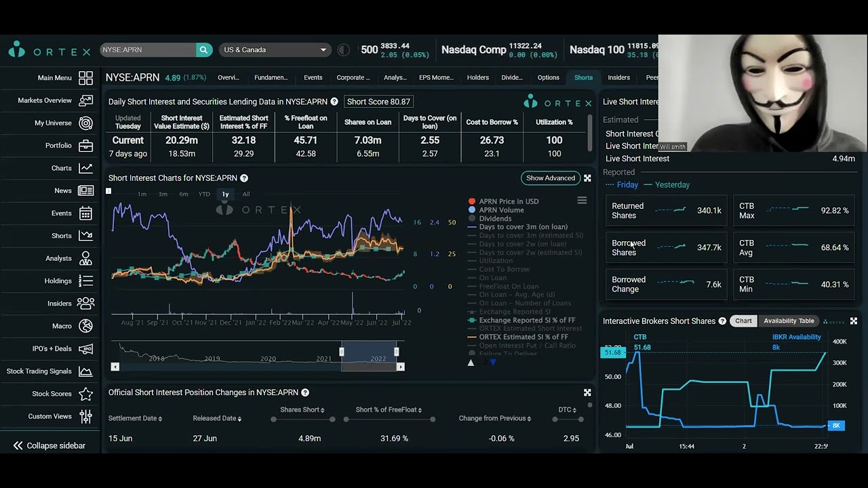Screen dimensions: 868x488
Task: Open Portfolio briefcase icon
Action: coord(85,146)
